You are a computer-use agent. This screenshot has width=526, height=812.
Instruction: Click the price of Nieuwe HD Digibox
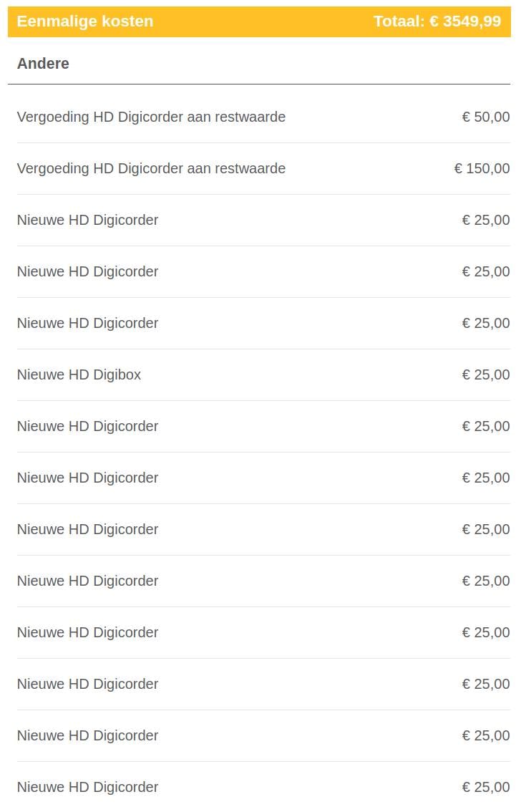(486, 374)
